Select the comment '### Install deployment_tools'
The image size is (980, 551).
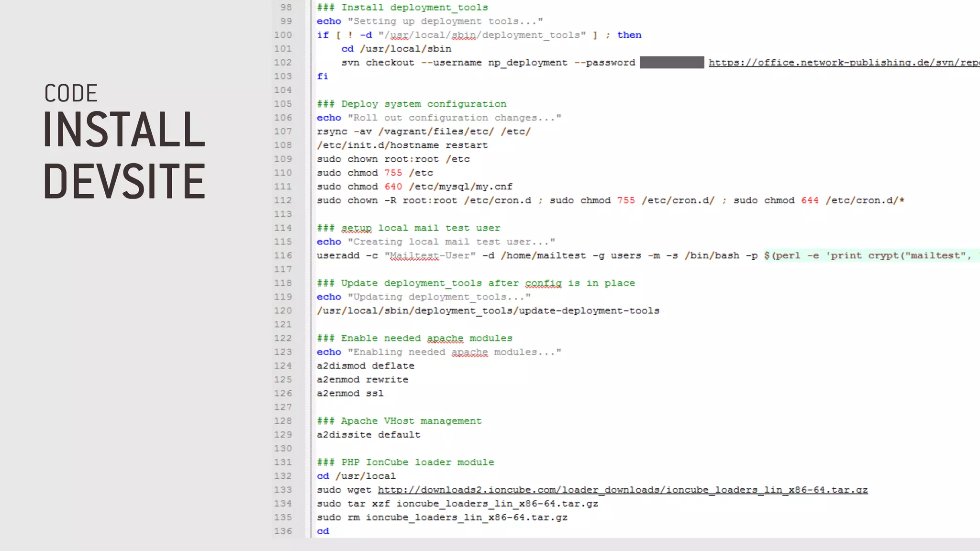tap(402, 8)
